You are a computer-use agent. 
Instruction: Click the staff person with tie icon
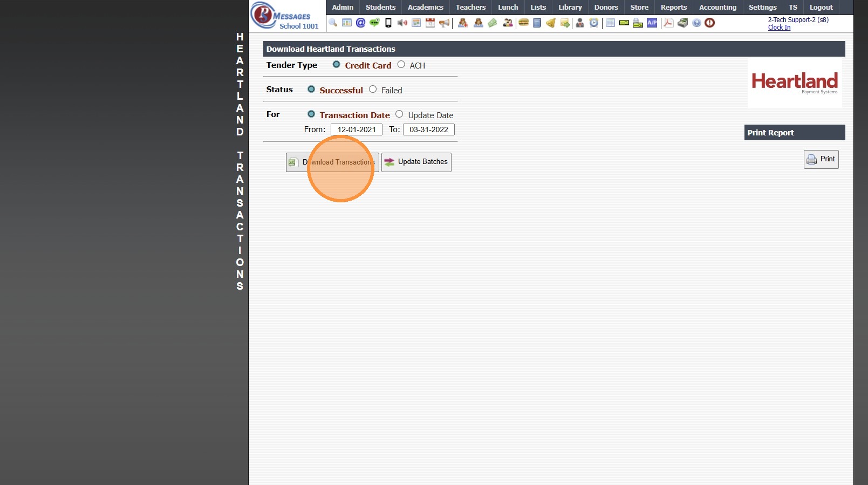tap(580, 23)
